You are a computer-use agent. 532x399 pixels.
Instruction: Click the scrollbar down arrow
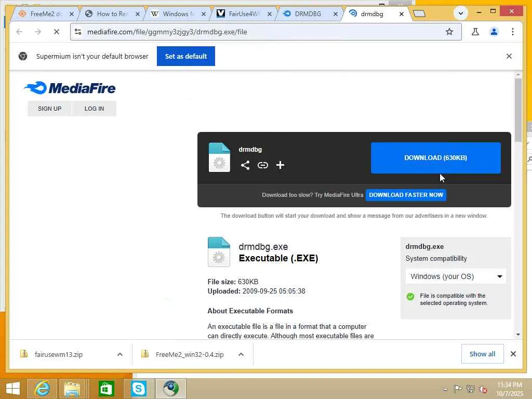tap(518, 335)
